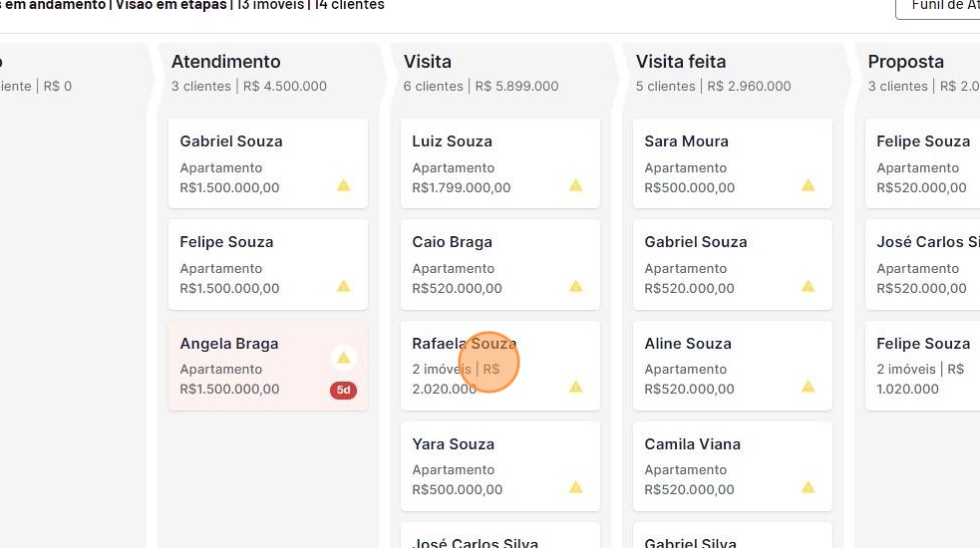Click warning icon on Yara Souza card

tap(576, 487)
